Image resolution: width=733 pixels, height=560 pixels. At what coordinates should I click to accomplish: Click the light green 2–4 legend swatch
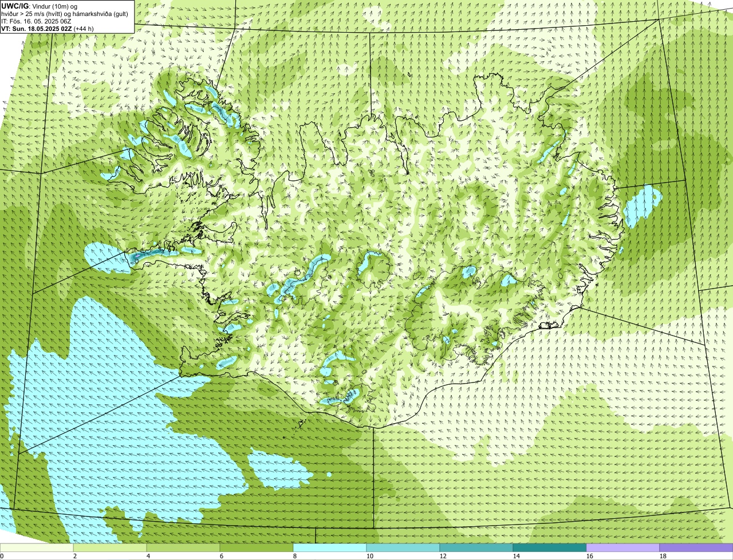pyautogui.click(x=110, y=547)
